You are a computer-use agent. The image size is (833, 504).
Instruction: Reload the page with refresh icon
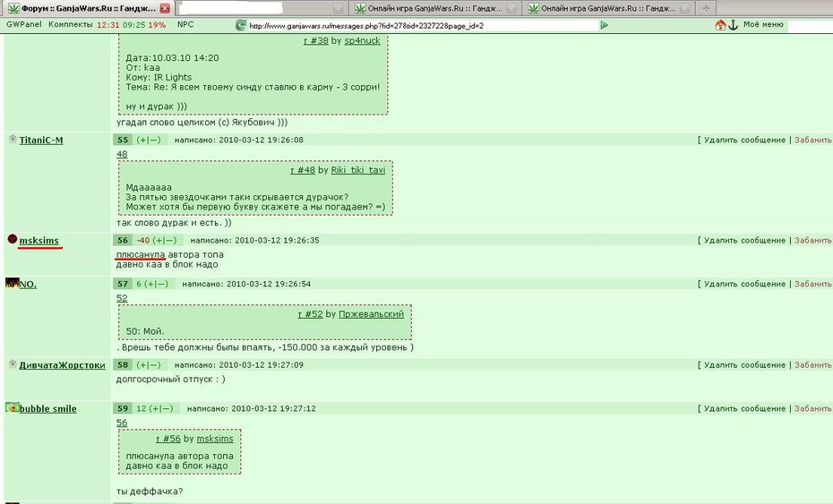[241, 25]
